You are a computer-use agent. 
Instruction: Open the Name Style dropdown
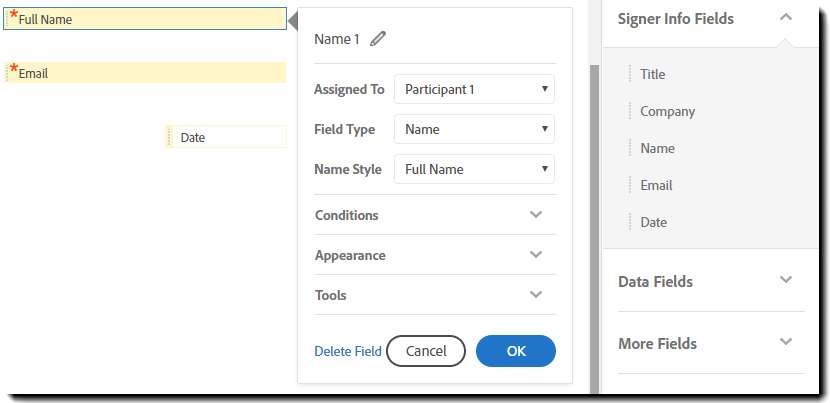pos(474,169)
